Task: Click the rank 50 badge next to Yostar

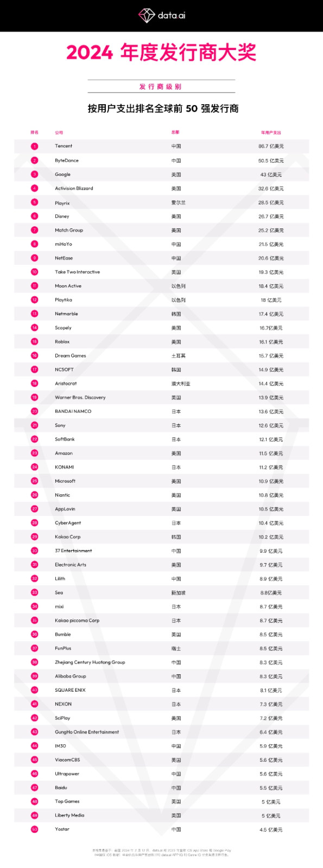Action: pyautogui.click(x=34, y=829)
